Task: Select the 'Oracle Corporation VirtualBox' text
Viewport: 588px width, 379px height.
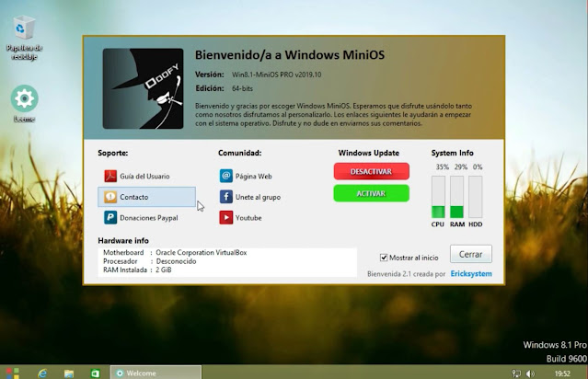Action: point(202,253)
